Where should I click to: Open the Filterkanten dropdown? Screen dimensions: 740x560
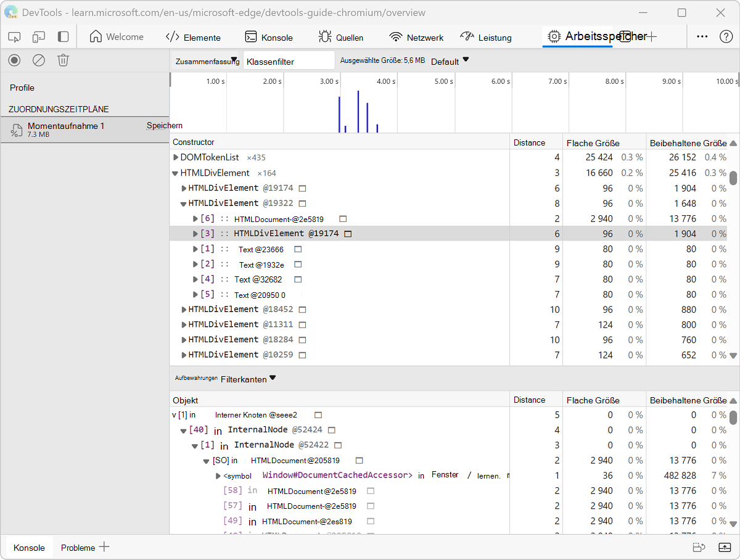pos(248,379)
